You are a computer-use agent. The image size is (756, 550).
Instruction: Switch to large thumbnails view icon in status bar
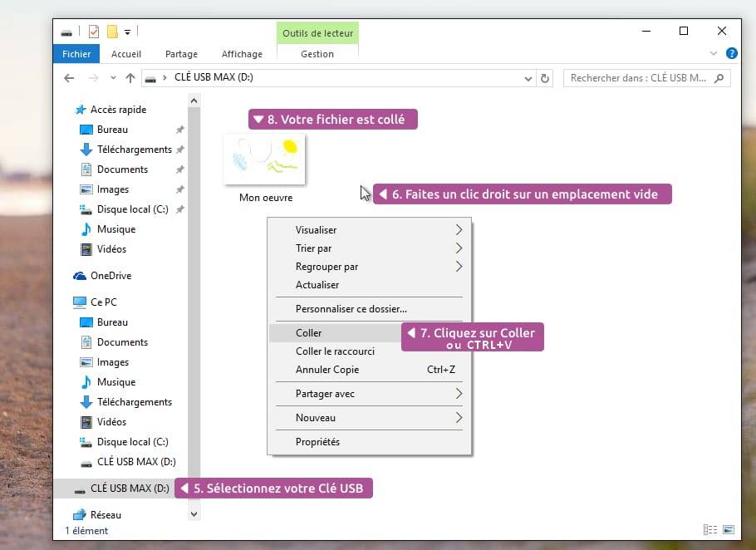pos(729,530)
